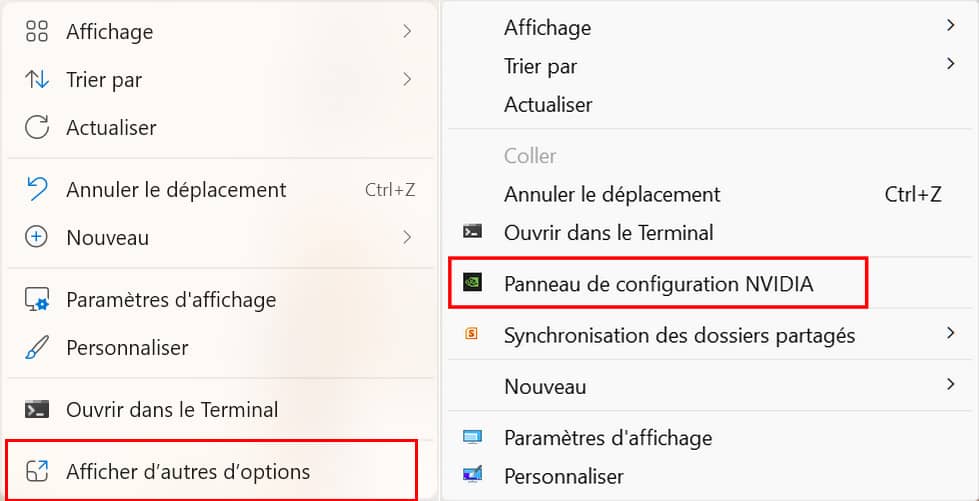Click the undo icon beside Annuler le déplacement
979x501 pixels.
click(37, 189)
